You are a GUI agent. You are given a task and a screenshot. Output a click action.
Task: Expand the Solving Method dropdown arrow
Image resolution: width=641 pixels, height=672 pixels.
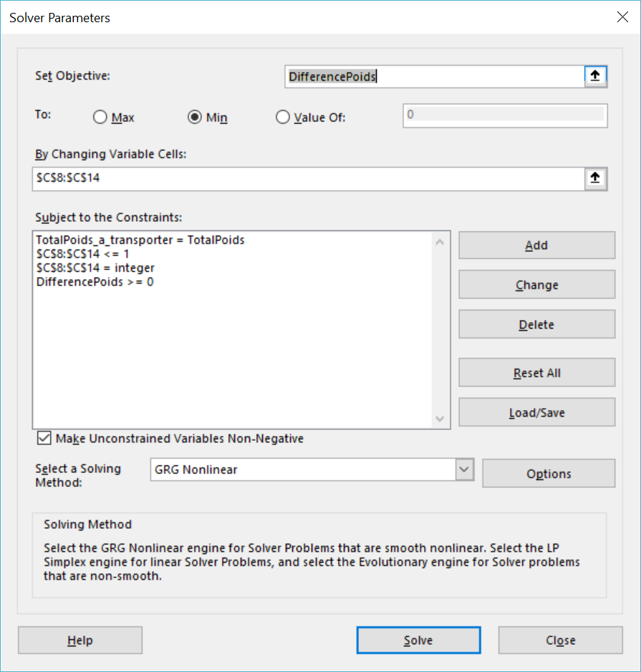pyautogui.click(x=465, y=469)
